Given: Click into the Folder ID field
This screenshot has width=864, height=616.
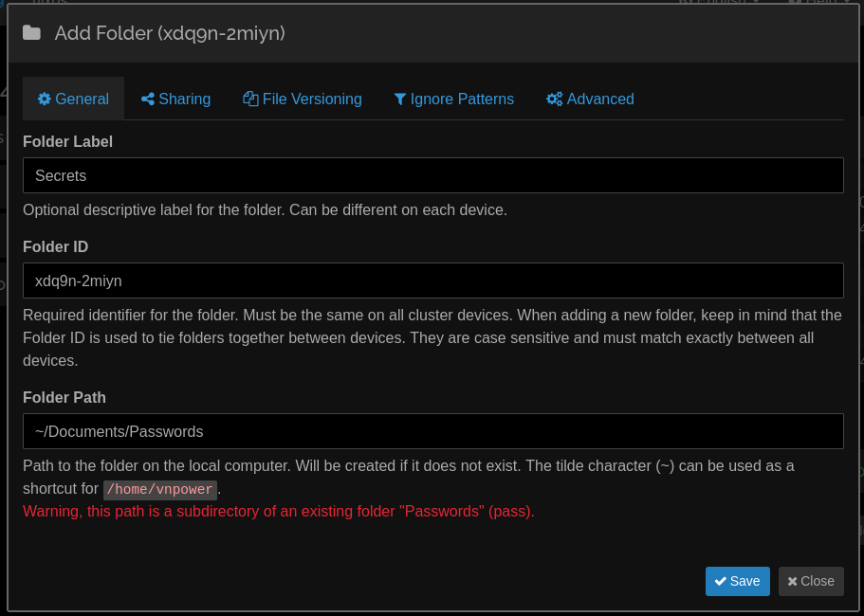Looking at the screenshot, I should click(x=433, y=281).
